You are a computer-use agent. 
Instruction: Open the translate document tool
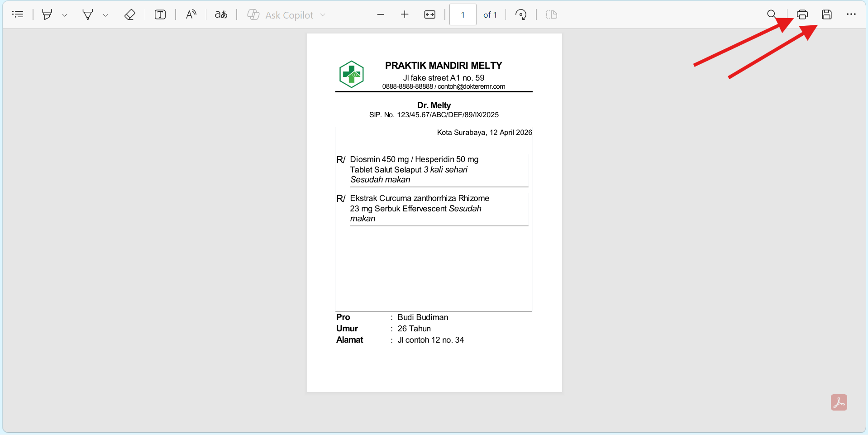tap(221, 14)
